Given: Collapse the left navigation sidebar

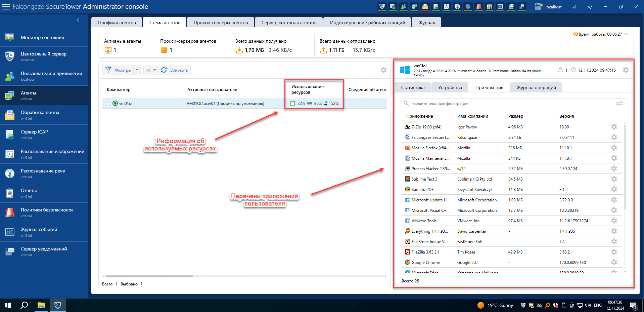Looking at the screenshot, I should (x=78, y=20).
